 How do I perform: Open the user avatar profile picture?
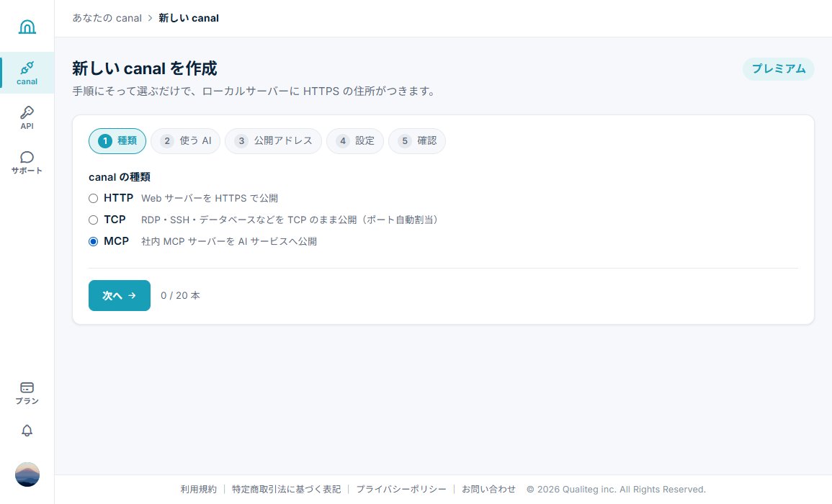[27, 474]
